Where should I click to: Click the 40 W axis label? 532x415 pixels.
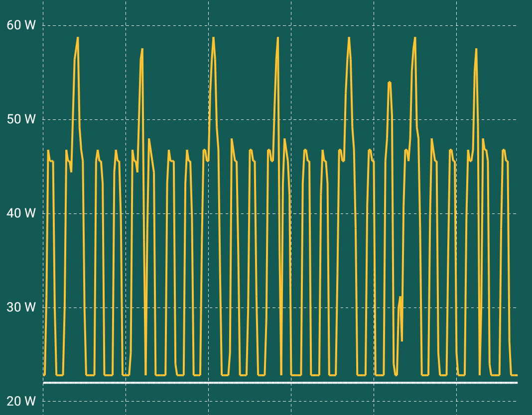(21, 213)
